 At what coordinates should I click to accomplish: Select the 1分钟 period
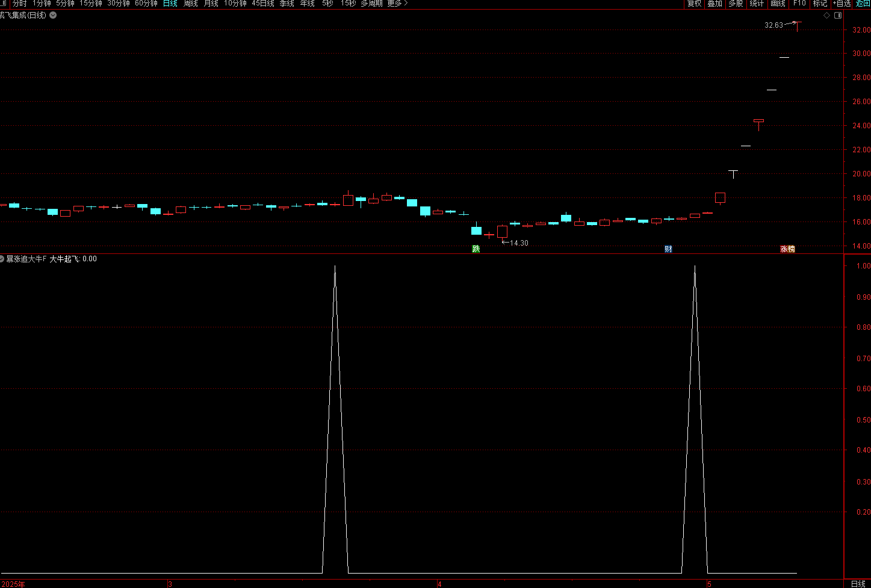click(x=42, y=4)
